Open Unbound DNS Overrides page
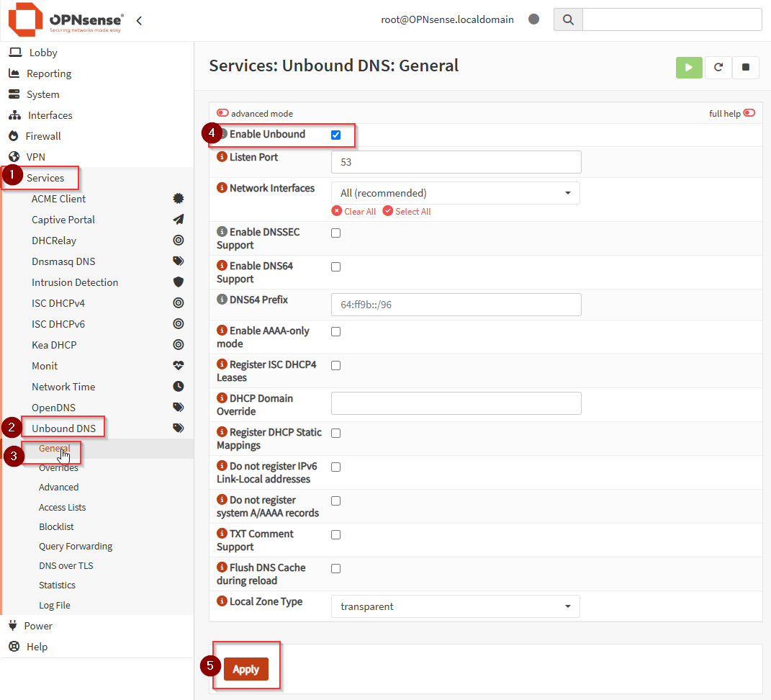771x700 pixels. point(58,468)
